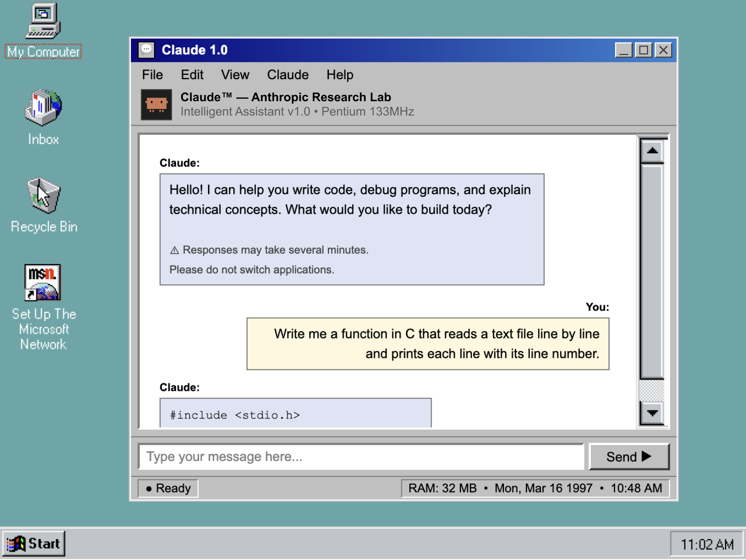This screenshot has height=560, width=746.
Task: Click the scrollbar down arrow
Action: (x=652, y=413)
